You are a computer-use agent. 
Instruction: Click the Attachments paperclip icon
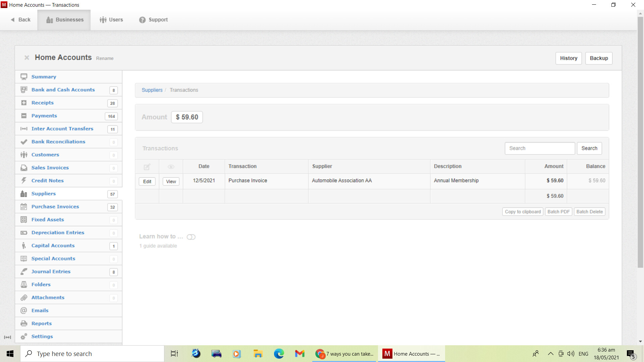point(24,298)
